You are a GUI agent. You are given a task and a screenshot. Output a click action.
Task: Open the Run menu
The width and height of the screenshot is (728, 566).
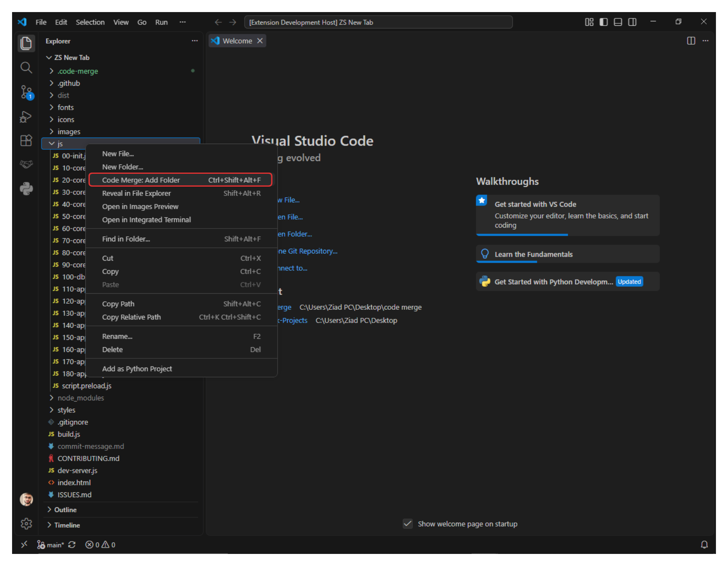click(x=161, y=22)
